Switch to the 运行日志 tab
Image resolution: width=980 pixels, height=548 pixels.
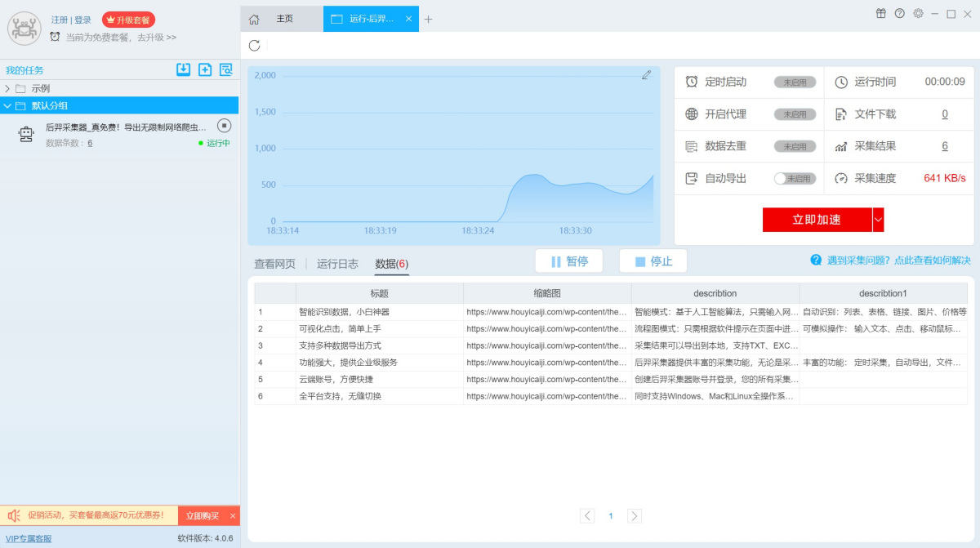point(337,264)
